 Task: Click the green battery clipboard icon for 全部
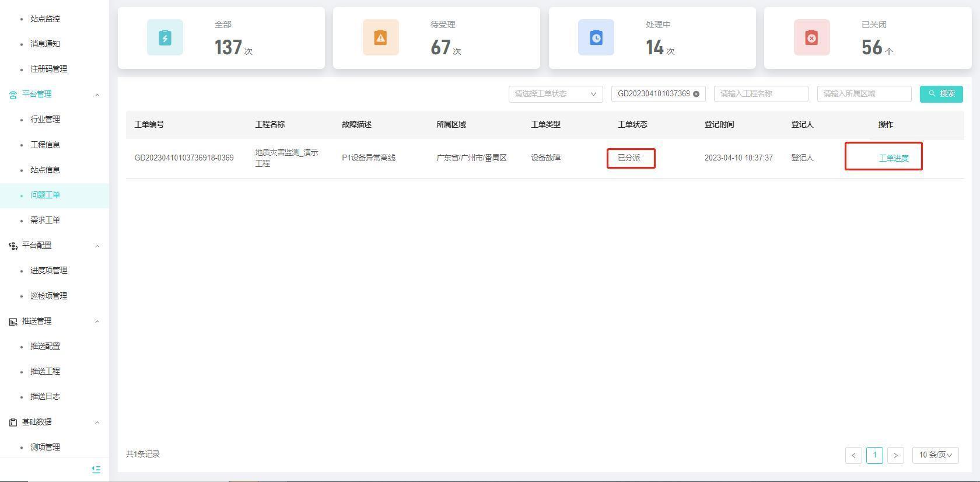(x=164, y=38)
